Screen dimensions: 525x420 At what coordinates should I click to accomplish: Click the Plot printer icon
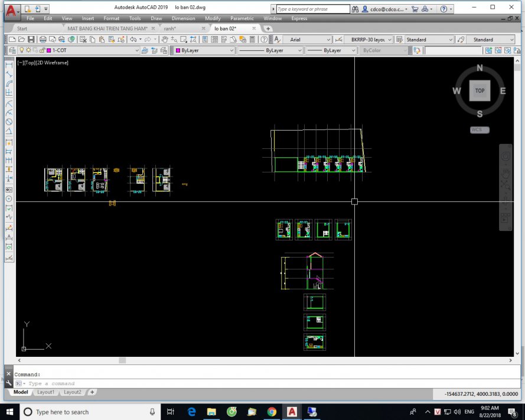click(43, 40)
